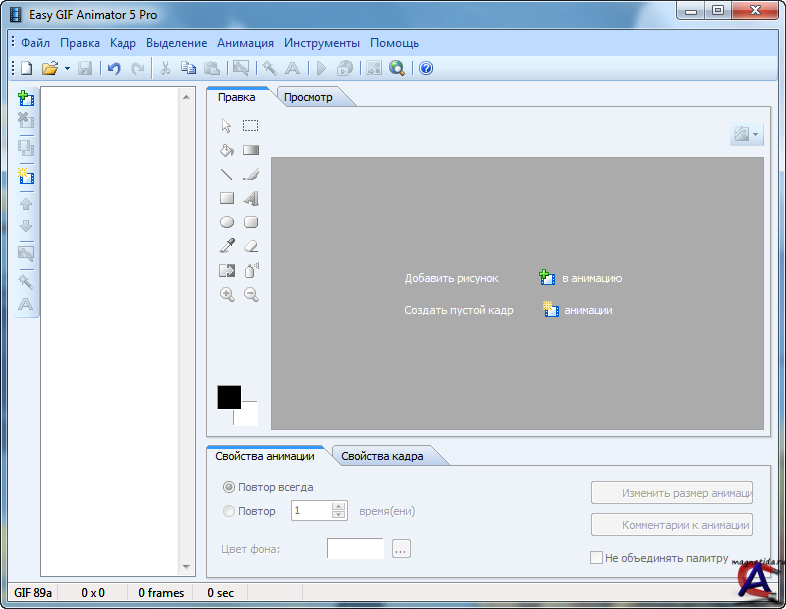Expand the Open folder dropdown arrow
786x609 pixels.
tap(67, 68)
